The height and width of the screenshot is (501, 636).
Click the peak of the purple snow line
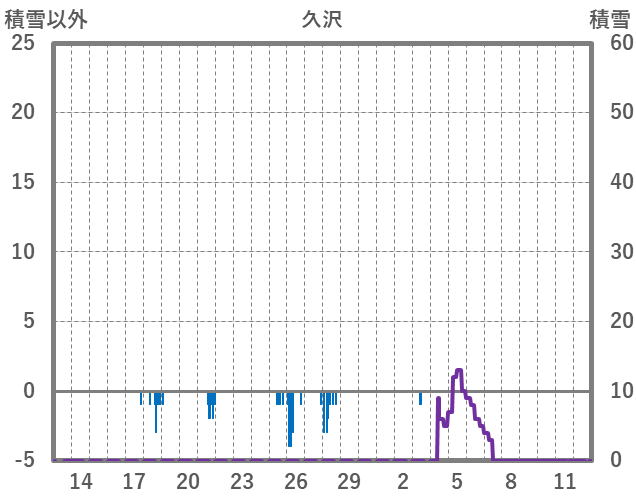459,370
